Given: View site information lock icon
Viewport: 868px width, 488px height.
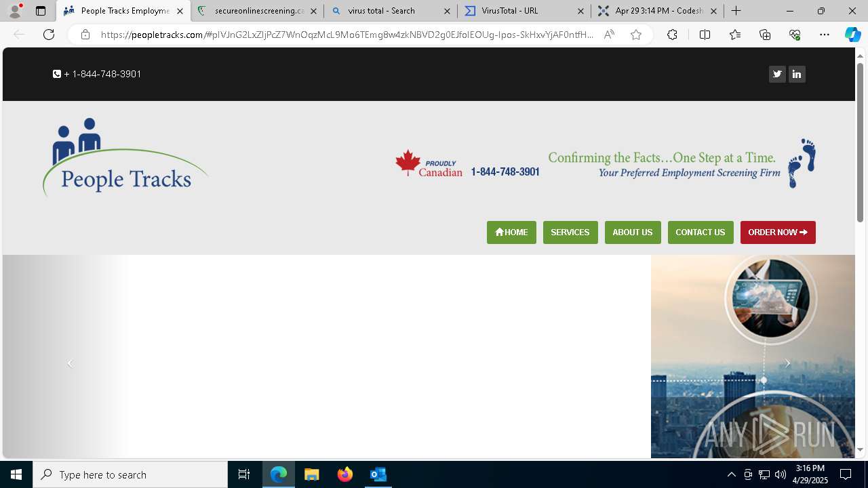Looking at the screenshot, I should (x=85, y=35).
